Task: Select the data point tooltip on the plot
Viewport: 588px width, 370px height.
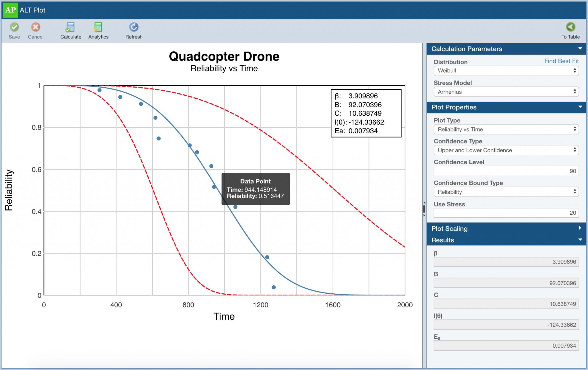Action: pos(255,189)
